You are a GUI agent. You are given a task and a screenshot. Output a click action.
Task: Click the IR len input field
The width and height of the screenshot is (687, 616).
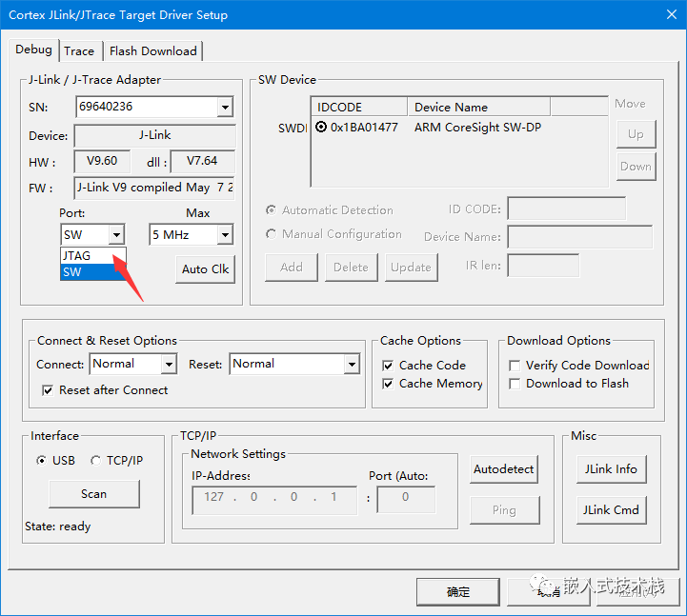543,266
